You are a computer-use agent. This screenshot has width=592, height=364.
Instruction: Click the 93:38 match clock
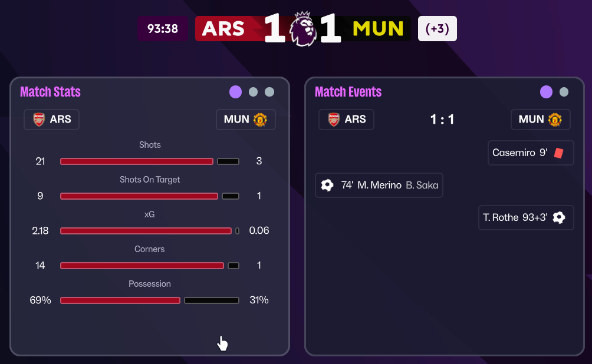[x=163, y=28]
